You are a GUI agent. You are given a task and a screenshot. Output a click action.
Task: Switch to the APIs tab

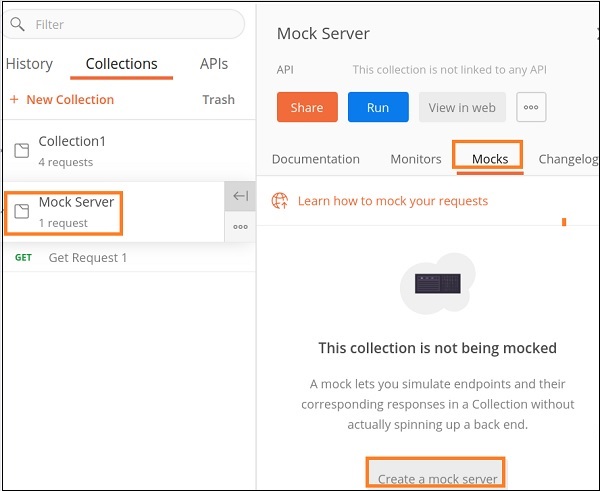pyautogui.click(x=213, y=64)
